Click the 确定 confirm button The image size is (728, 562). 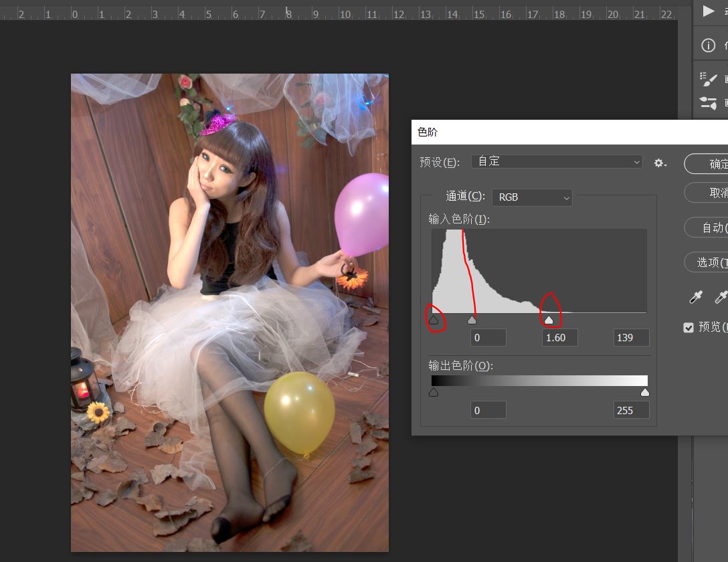709,164
